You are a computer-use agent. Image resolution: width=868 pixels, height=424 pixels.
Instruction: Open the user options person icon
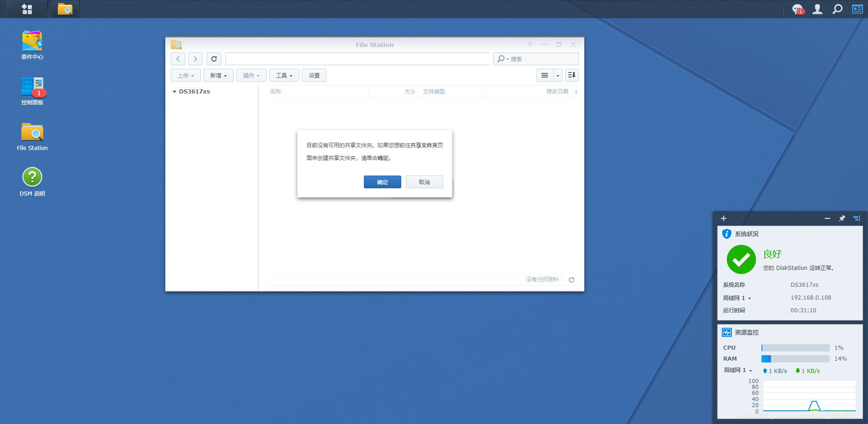(x=817, y=9)
